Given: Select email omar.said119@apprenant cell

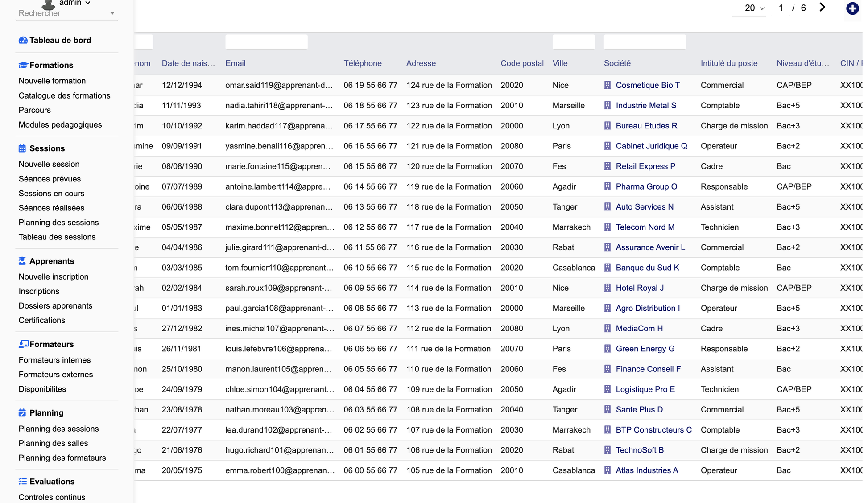Looking at the screenshot, I should (279, 85).
